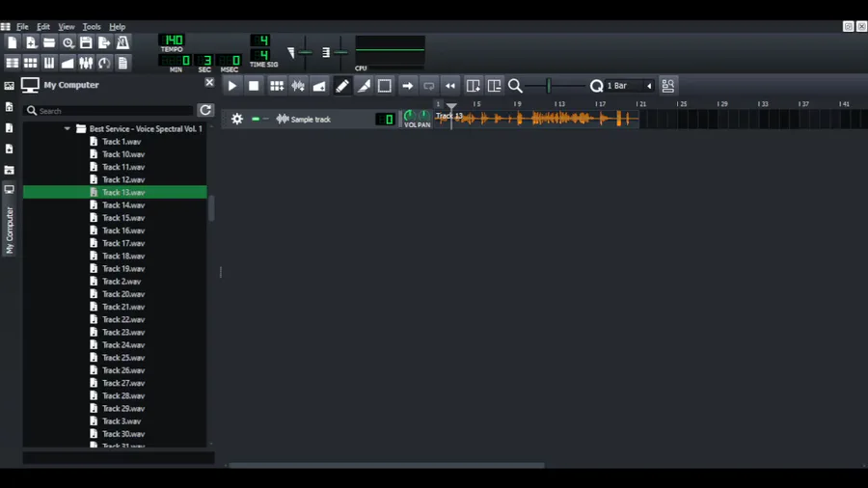Add a beat/bassline track
This screenshot has height=488, width=868.
[276, 86]
